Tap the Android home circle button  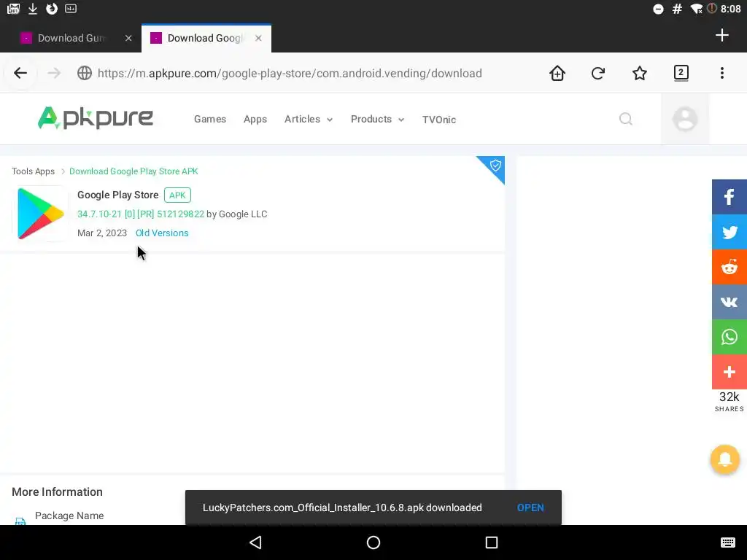(x=373, y=542)
